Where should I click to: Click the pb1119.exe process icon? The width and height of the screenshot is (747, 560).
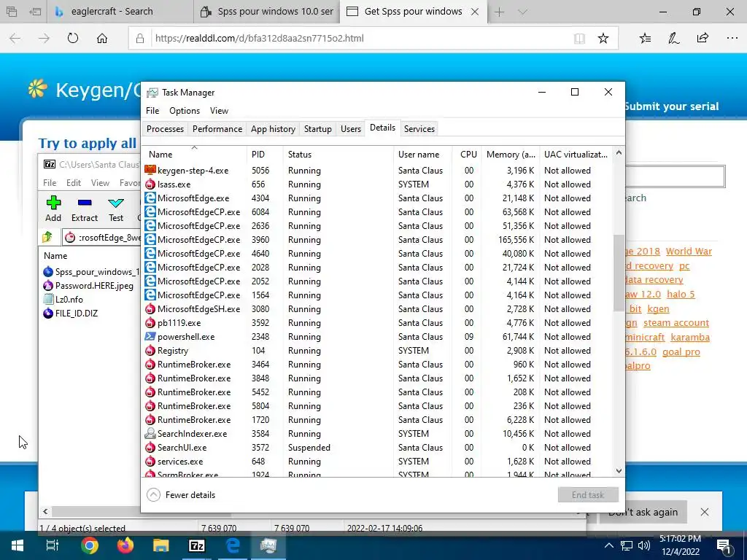coord(150,323)
